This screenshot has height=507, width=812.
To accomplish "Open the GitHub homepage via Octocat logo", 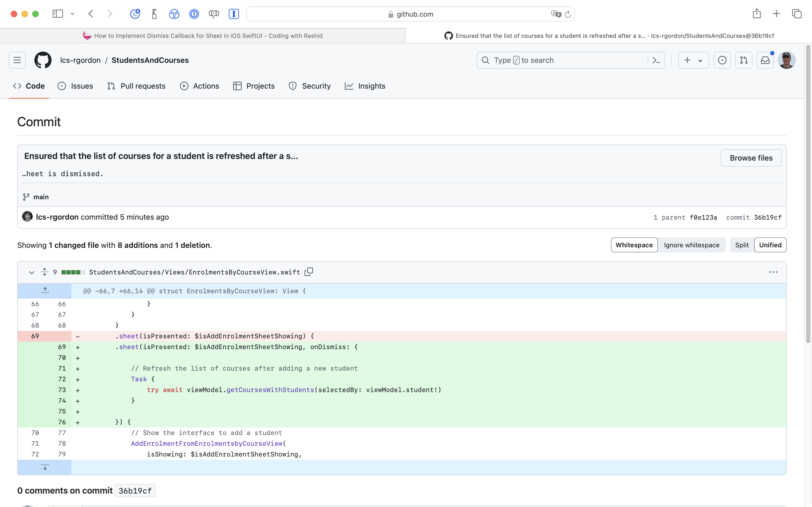I will point(43,60).
